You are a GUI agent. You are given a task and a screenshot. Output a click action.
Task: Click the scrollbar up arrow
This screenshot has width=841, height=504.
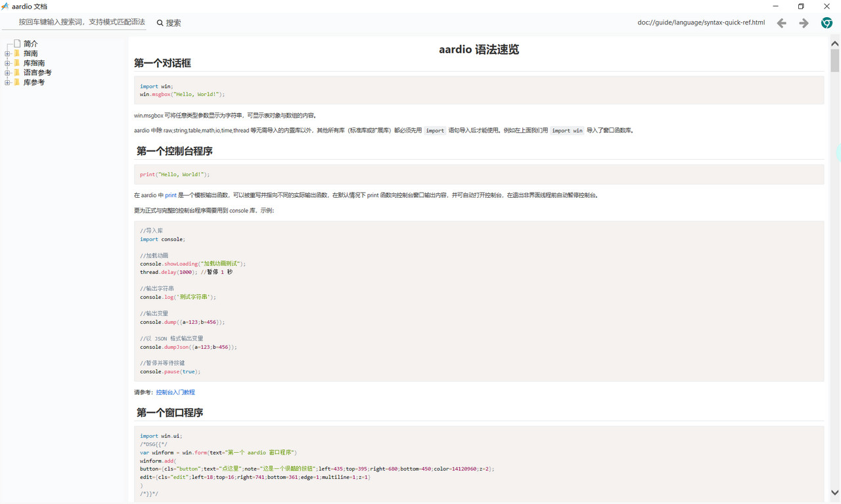click(834, 43)
